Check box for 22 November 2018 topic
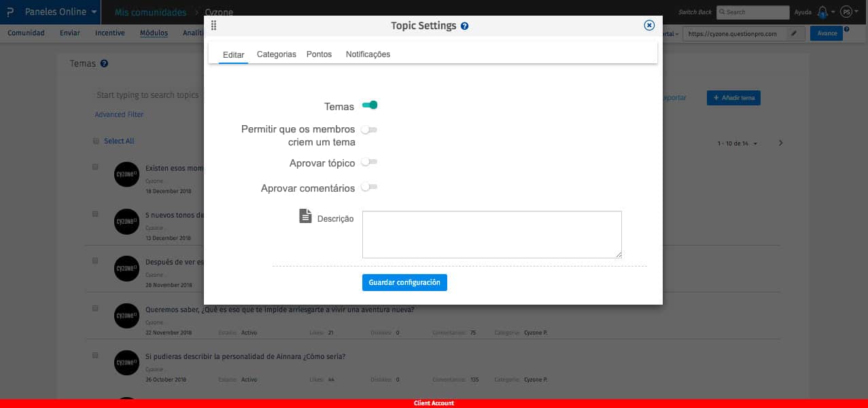The image size is (868, 408). [95, 307]
